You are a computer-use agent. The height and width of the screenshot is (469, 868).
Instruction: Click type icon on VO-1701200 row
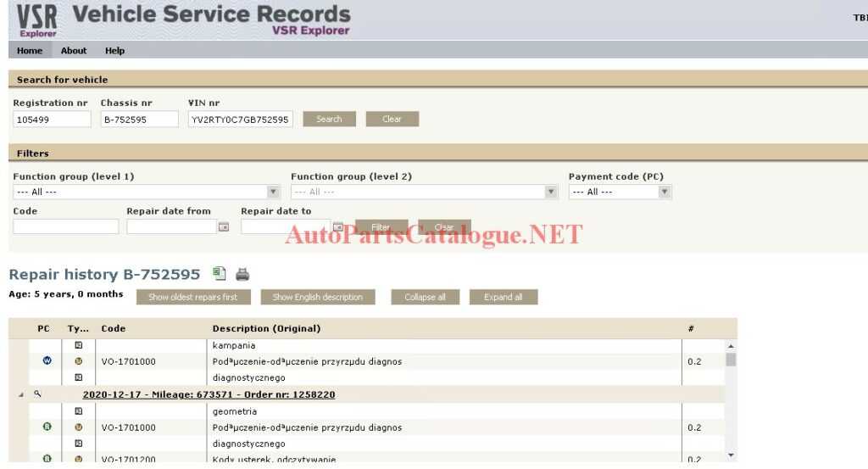coord(79,459)
